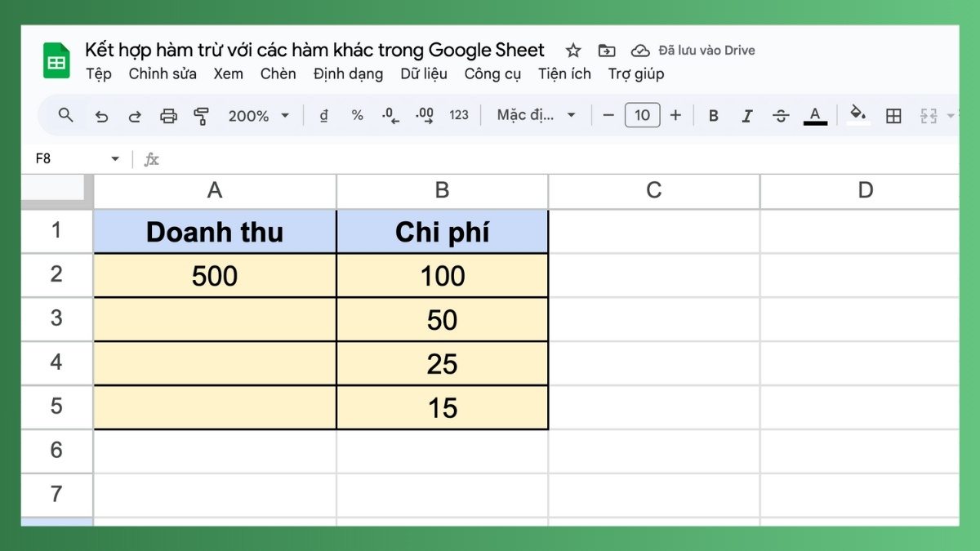The width and height of the screenshot is (980, 551).
Task: Click the search magnifier in toolbar
Action: (x=66, y=116)
